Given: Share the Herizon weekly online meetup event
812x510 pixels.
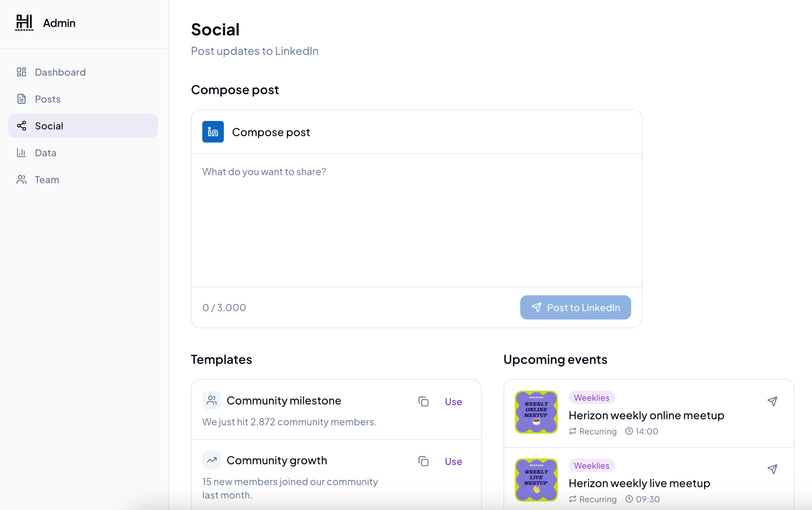Looking at the screenshot, I should (772, 401).
